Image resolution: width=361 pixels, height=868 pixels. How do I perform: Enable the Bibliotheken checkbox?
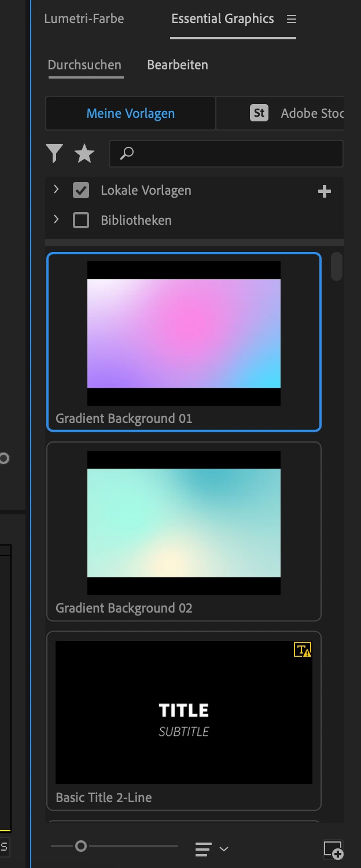[81, 220]
